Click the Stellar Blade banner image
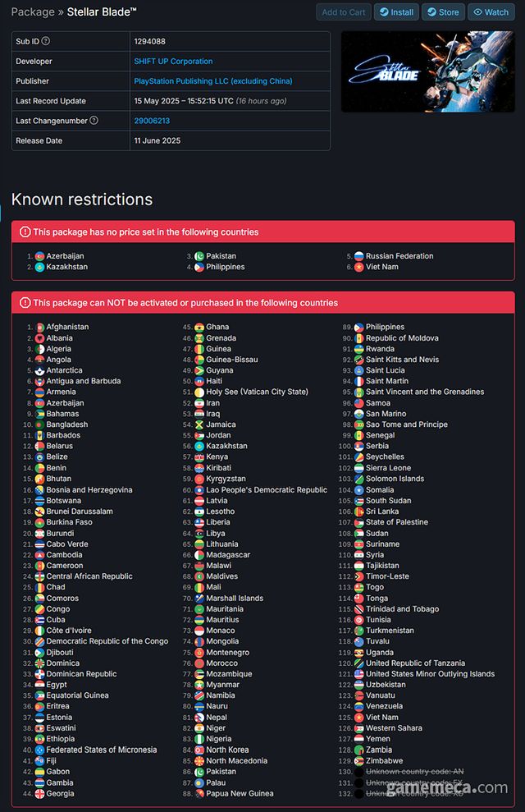Screen dimensions: 525x812 point(427,71)
